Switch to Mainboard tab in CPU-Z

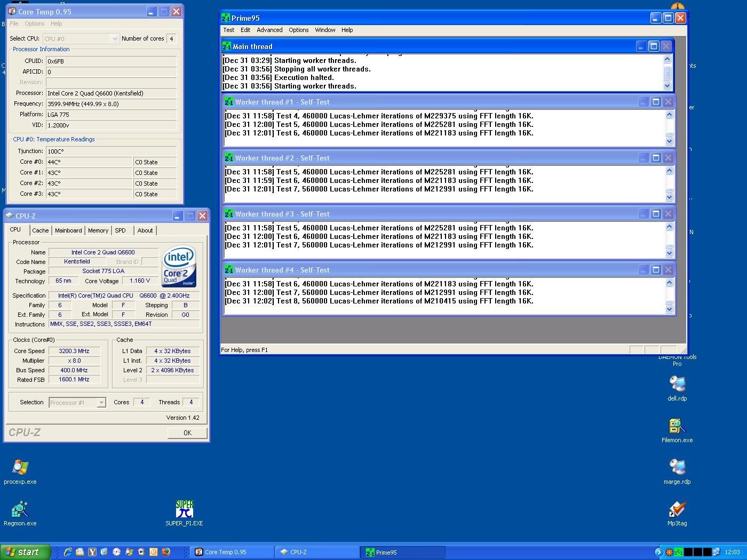(68, 230)
